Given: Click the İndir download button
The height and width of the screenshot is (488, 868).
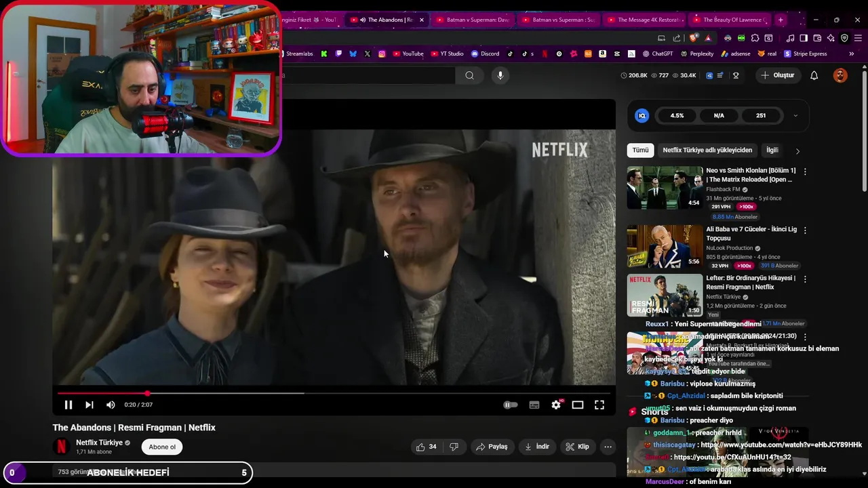Looking at the screenshot, I should point(537,447).
